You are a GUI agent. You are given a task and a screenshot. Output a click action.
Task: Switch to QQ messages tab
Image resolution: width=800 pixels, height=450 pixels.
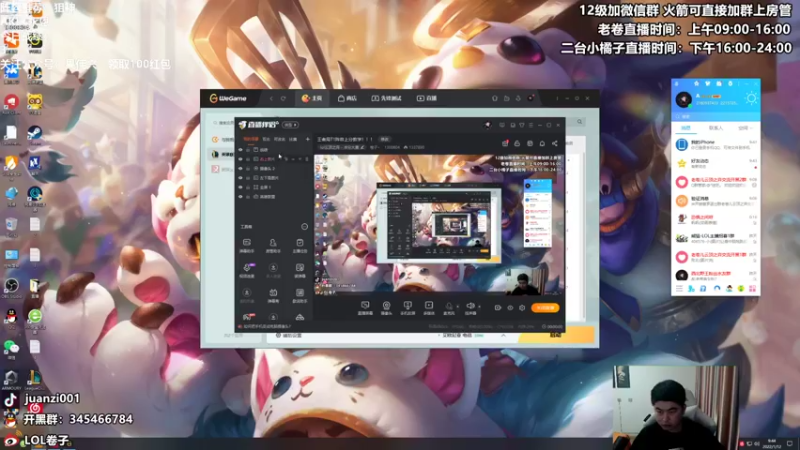point(686,128)
